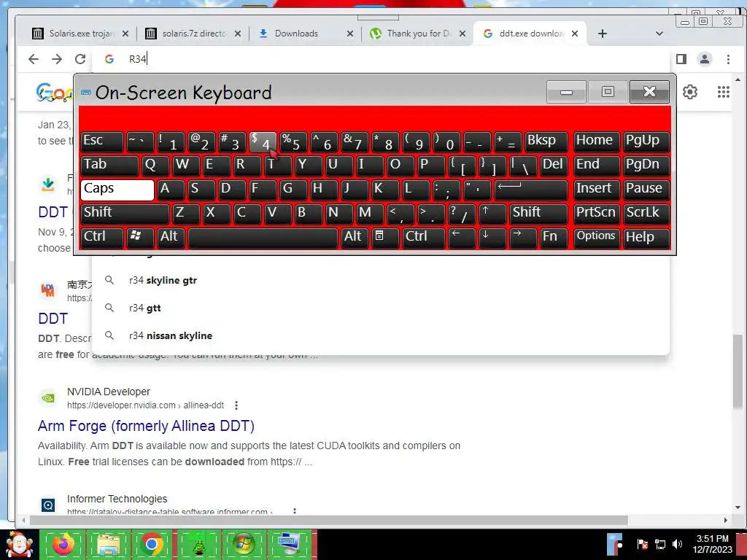Click the Windows logo key on keyboard
747x560 pixels.
[x=139, y=238]
